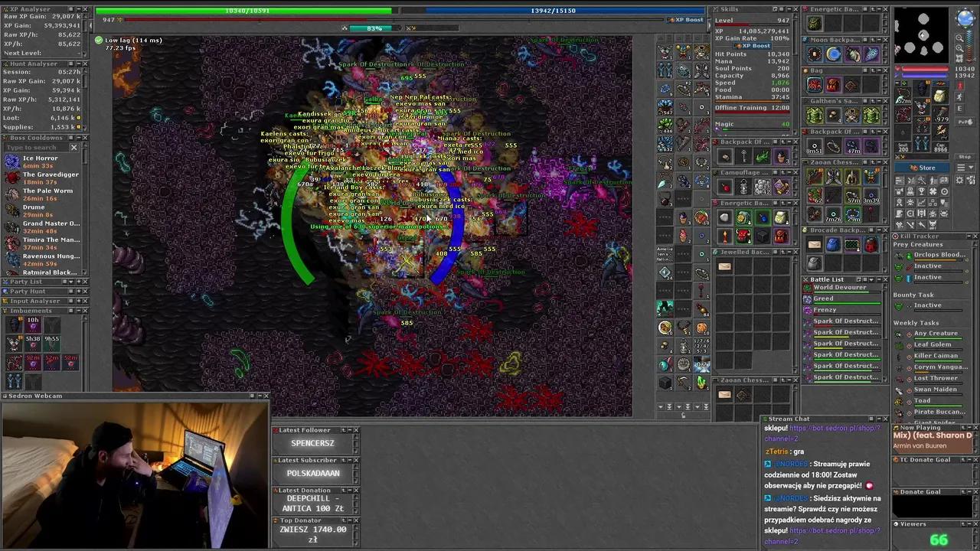Click the 10h imbuement slot
Image resolution: width=980 pixels, height=551 pixels.
click(32, 324)
